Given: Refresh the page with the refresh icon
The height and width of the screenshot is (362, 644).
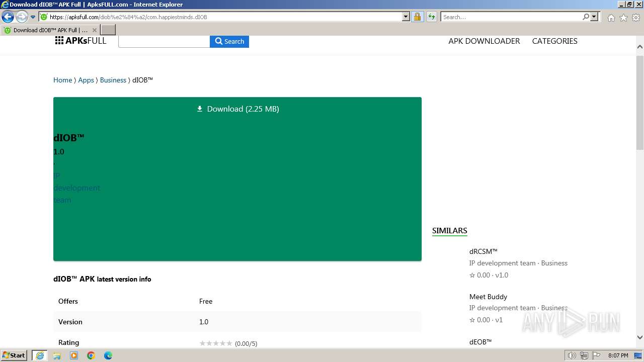Looking at the screenshot, I should (432, 17).
